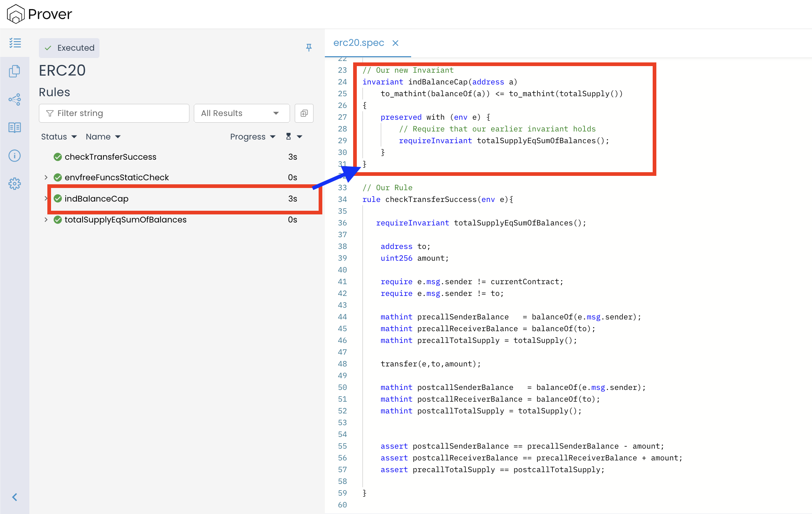This screenshot has width=812, height=514.
Task: Expand the totalSupplyEqSumOfBalances invariant row
Action: coord(46,220)
